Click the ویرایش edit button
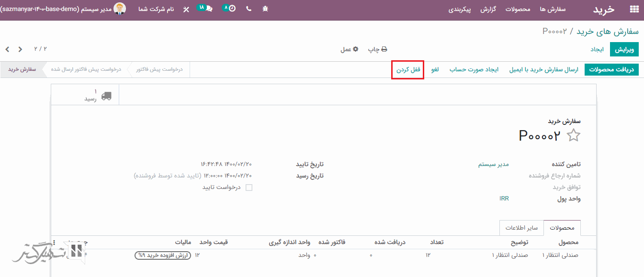Screen dimensions: 644x277 [x=624, y=49]
